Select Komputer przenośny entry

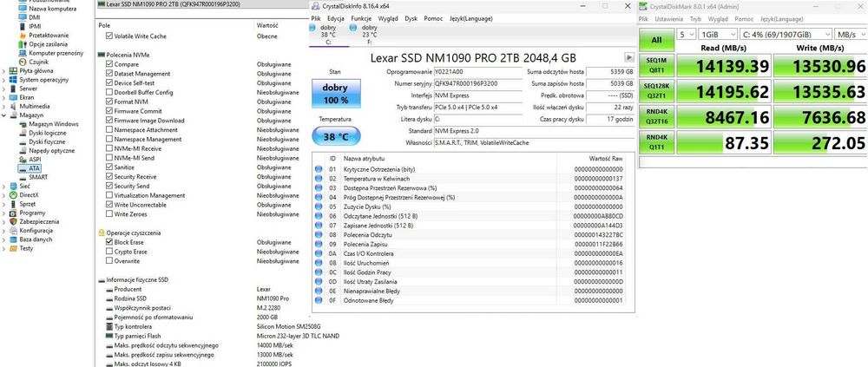click(56, 53)
